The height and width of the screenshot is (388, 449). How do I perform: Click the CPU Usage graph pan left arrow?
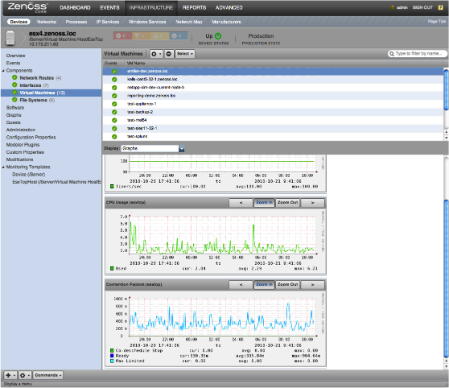point(241,203)
